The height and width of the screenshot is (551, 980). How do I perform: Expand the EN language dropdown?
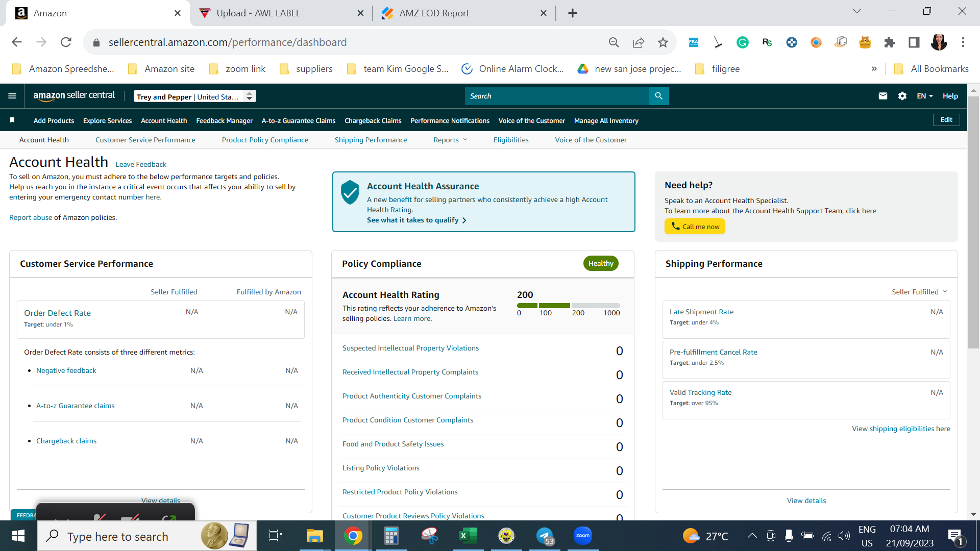pos(924,96)
